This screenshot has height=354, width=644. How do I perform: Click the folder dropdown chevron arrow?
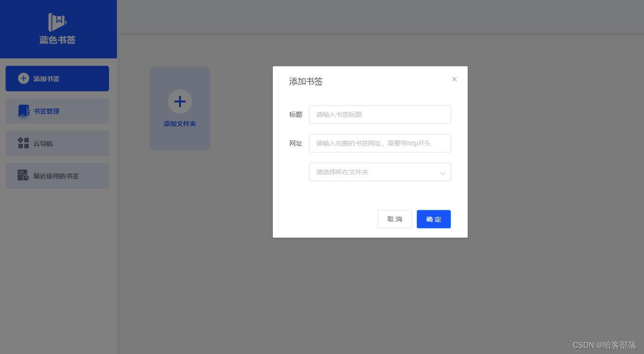(x=443, y=173)
